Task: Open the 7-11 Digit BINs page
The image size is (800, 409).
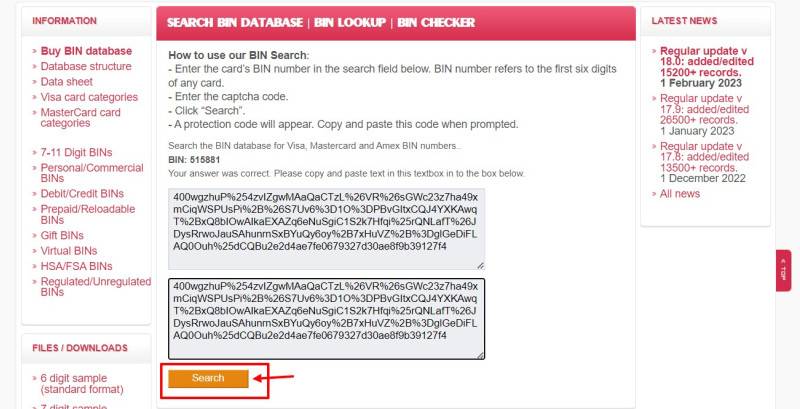Action: tap(76, 152)
